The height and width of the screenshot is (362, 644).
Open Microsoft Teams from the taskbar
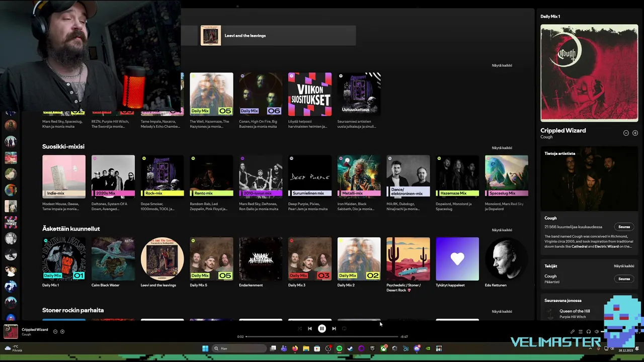click(x=284, y=348)
